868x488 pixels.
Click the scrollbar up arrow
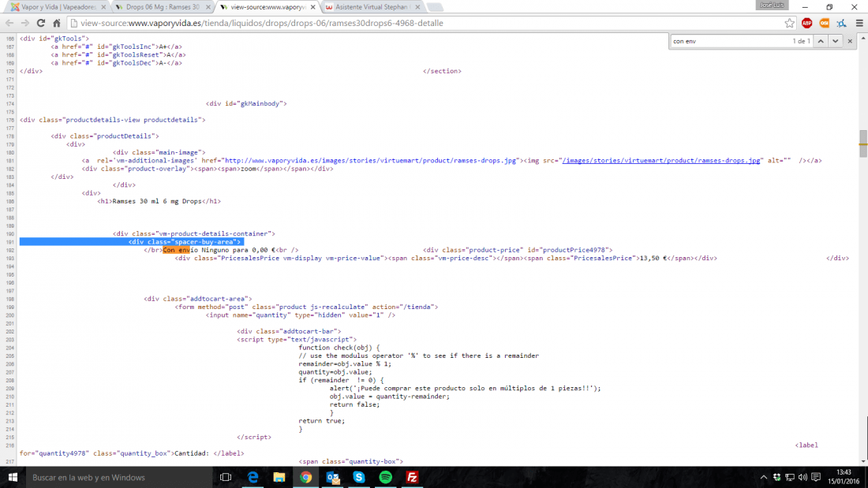point(863,38)
